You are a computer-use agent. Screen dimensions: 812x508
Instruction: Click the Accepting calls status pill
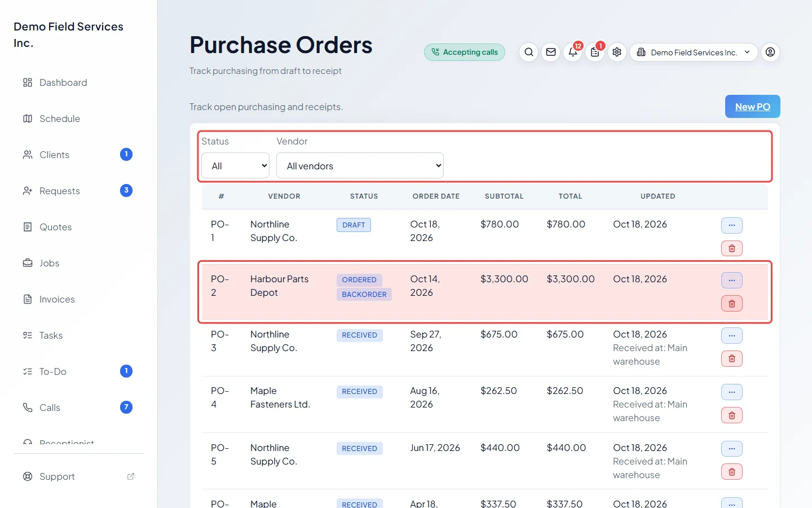(x=465, y=52)
